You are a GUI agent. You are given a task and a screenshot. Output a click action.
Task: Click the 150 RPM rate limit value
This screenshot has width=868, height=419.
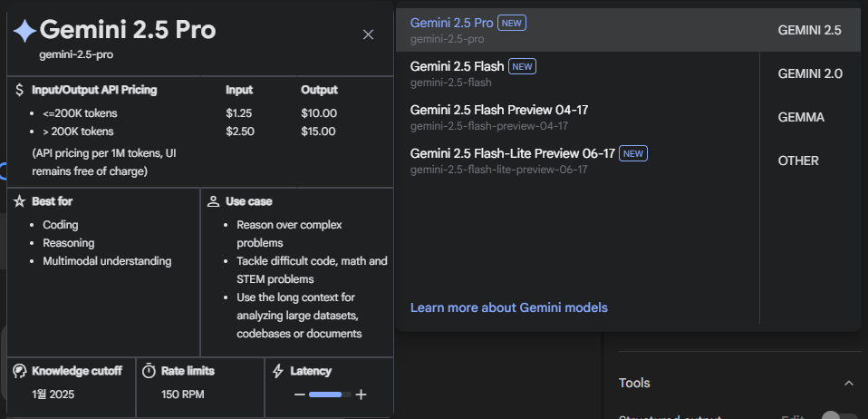pos(183,395)
